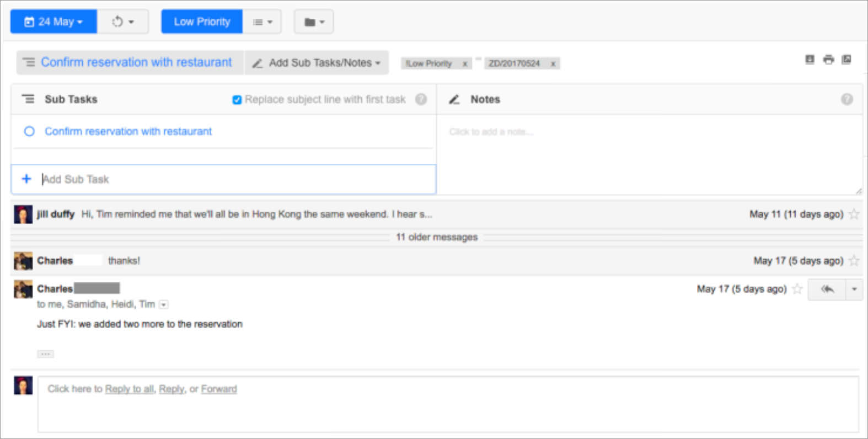Star Charles's thanks! message
868x439 pixels.
[x=854, y=261]
